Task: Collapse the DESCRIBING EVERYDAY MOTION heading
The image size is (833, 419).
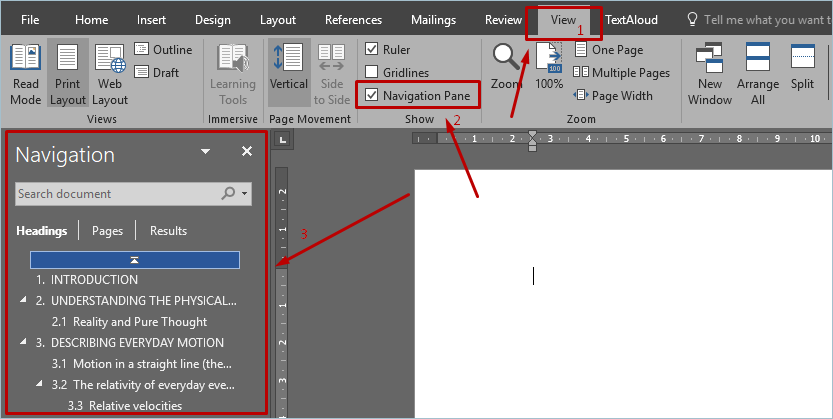Action: (x=24, y=343)
